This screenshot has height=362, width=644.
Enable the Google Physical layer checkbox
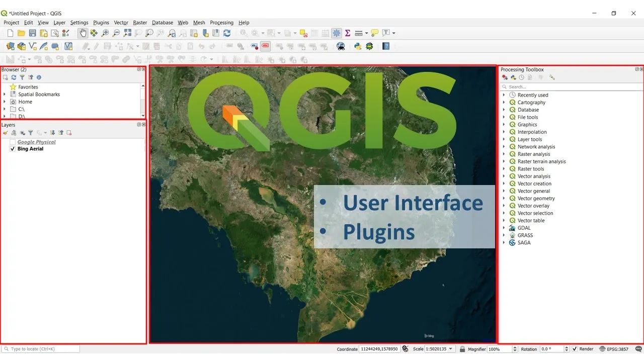pyautogui.click(x=13, y=142)
